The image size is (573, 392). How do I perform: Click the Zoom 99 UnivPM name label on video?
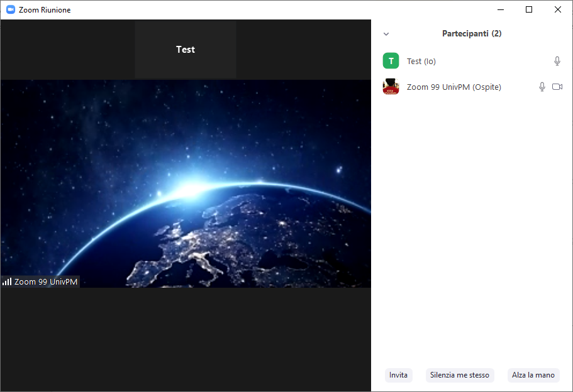[46, 282]
